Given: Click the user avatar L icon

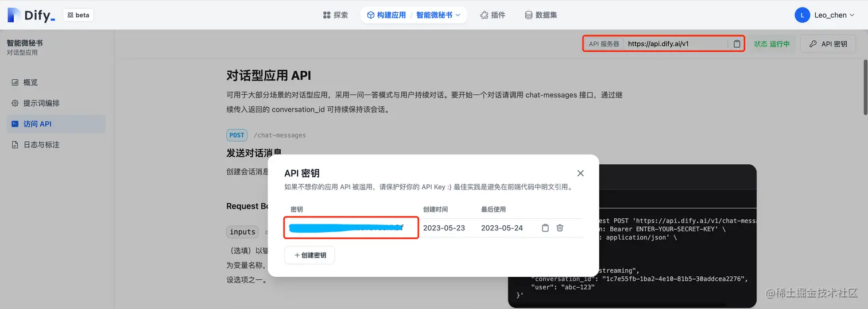Looking at the screenshot, I should click(802, 15).
